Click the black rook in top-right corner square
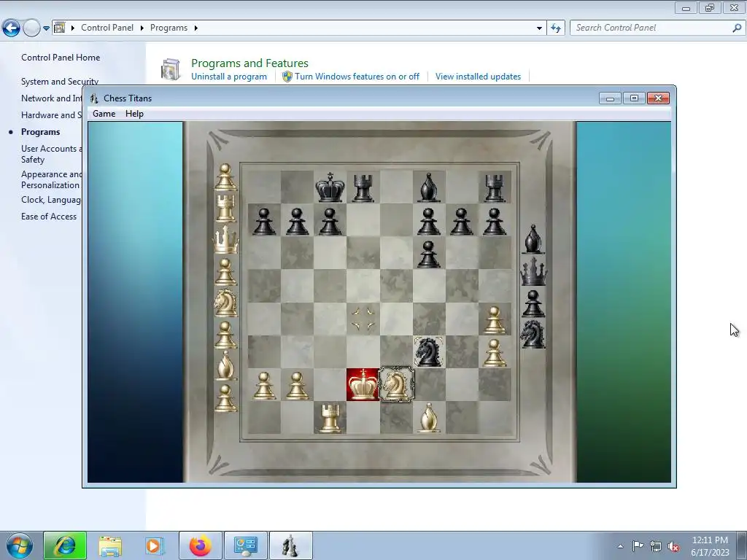Viewport: 747px width, 560px height. (x=494, y=188)
